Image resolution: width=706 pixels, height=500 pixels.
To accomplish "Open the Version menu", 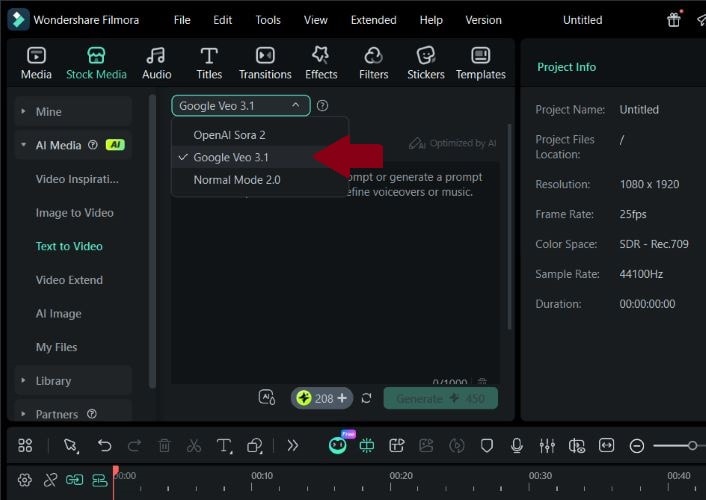I will click(x=483, y=20).
